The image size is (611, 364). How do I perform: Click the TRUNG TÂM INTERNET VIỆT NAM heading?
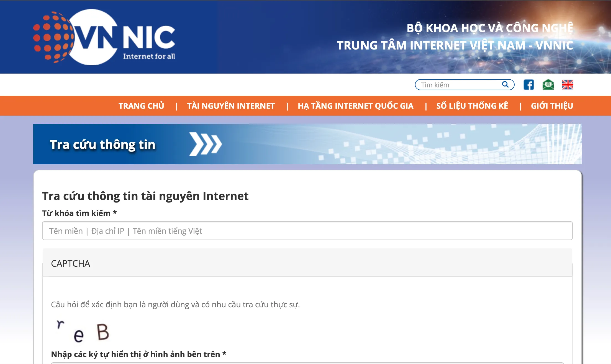456,45
